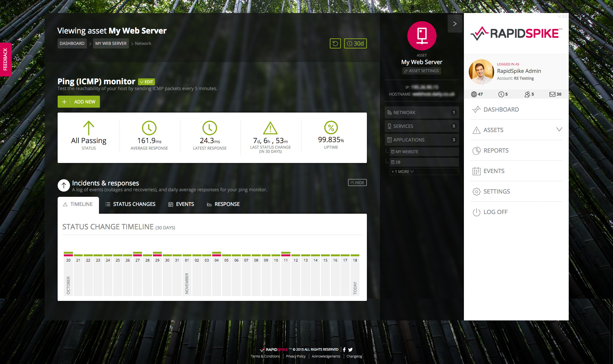
Task: Click the pink asset server icon
Action: pos(422,36)
